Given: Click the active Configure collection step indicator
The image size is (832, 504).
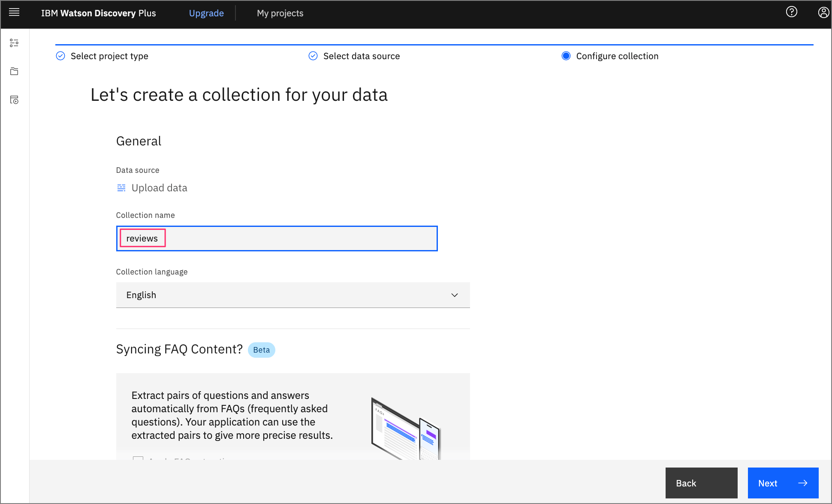Looking at the screenshot, I should 565,56.
